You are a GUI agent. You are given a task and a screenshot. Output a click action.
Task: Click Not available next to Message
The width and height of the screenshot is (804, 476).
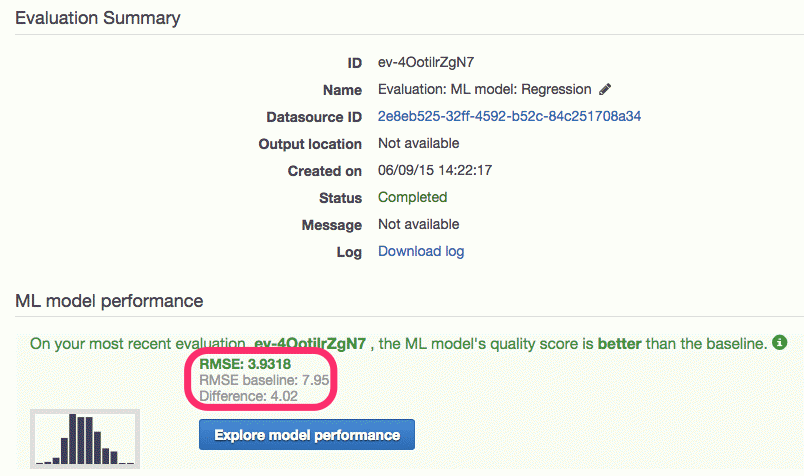coord(418,224)
